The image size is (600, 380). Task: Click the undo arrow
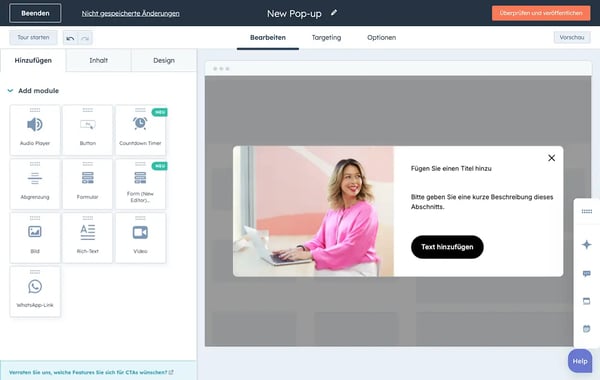point(70,38)
